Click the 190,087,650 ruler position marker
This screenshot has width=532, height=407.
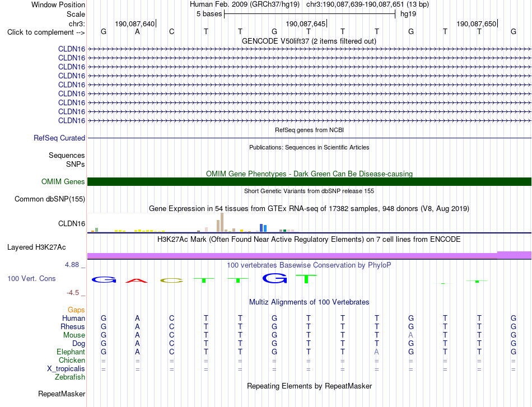[477, 24]
